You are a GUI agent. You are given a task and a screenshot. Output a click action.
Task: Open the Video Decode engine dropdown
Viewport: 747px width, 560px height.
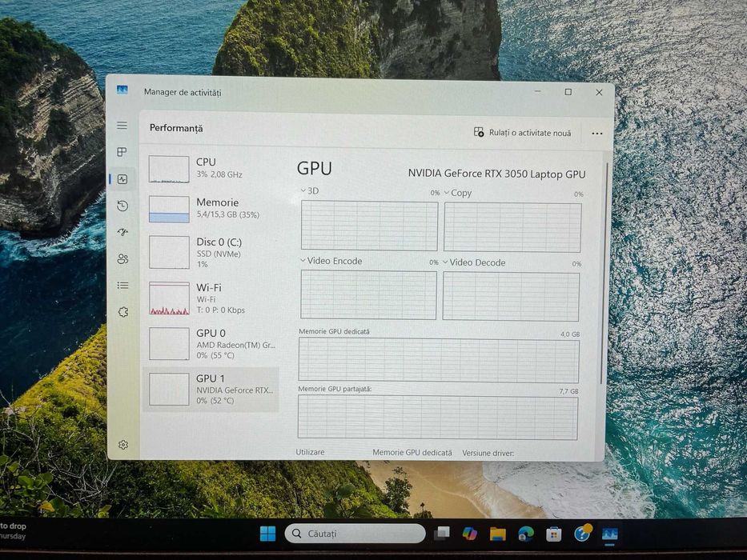[474, 262]
